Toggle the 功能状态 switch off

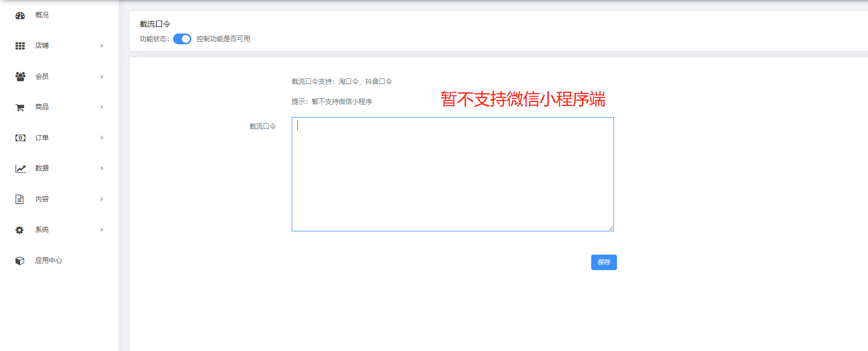point(182,39)
